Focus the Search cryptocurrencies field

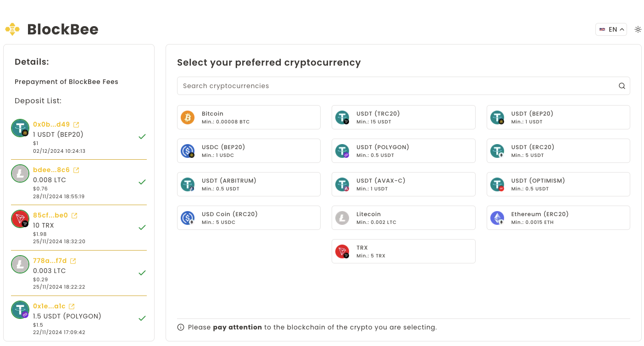click(x=394, y=86)
